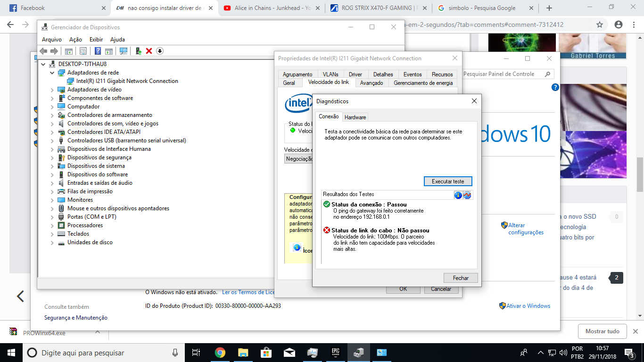Click the blue info icon in Resultados dos Testes
This screenshot has height=362, width=644.
pos(458,195)
